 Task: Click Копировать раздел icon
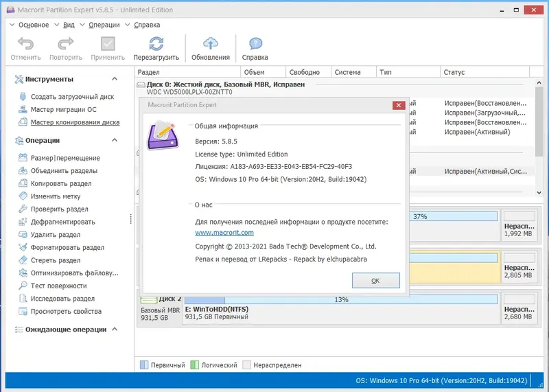click(23, 183)
